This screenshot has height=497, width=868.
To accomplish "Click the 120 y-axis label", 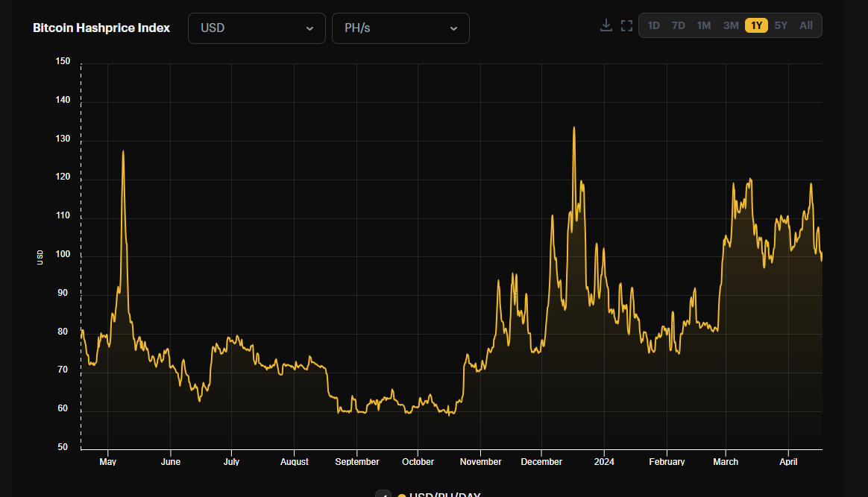I will [x=63, y=177].
